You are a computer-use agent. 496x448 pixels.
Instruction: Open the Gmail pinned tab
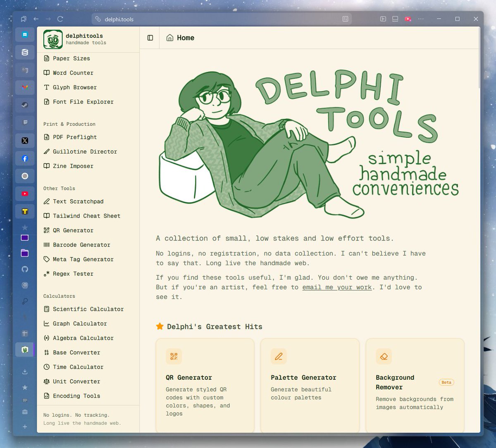[25, 87]
